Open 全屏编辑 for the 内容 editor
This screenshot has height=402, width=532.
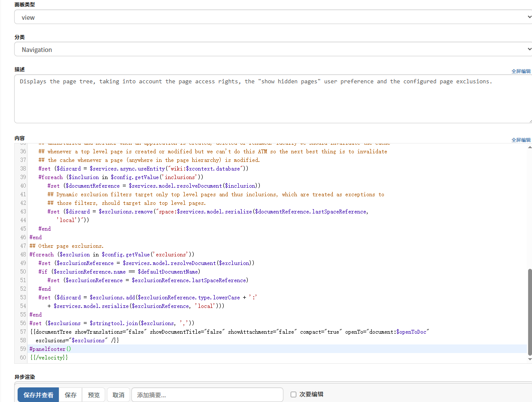tap(521, 140)
